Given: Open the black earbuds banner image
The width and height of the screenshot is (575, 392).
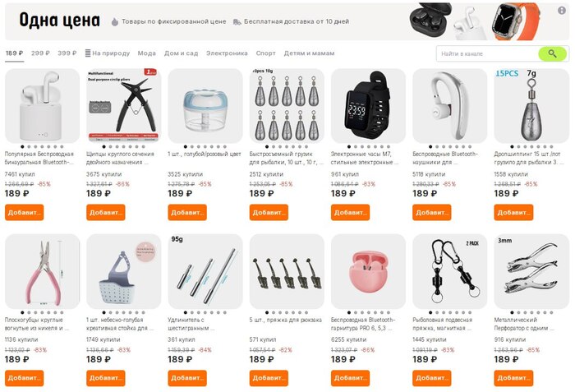Looking at the screenshot, I should [429, 21].
